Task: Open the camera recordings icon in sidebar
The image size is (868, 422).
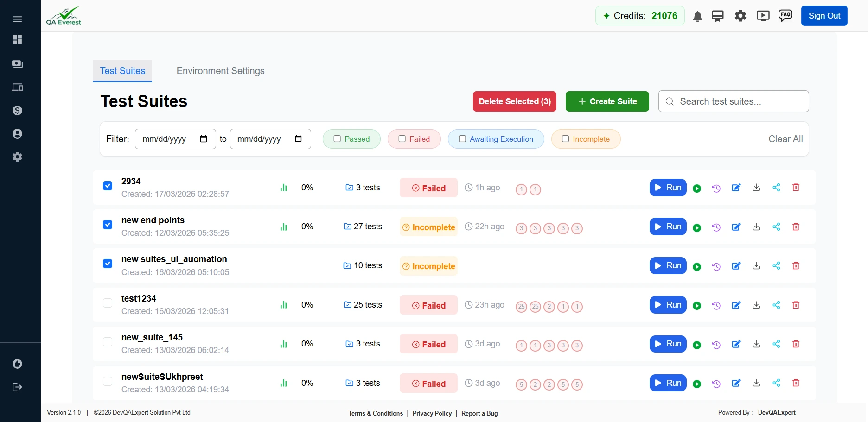Action: click(x=17, y=64)
